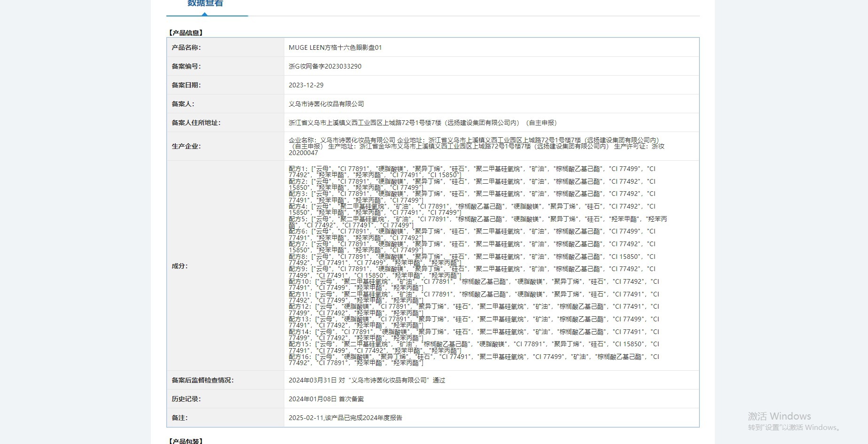Select the 历史记录 row label
The width and height of the screenshot is (868, 444).
click(186, 399)
